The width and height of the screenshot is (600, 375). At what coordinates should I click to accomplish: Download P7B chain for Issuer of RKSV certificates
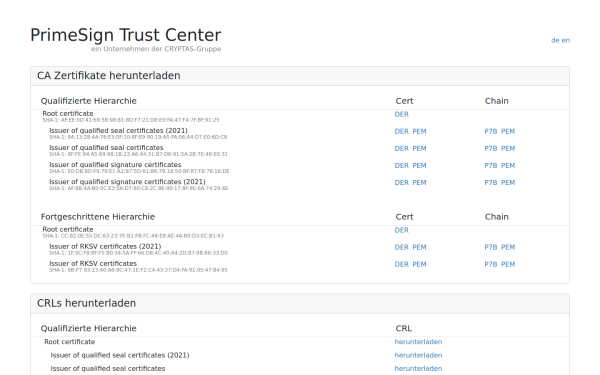click(491, 264)
